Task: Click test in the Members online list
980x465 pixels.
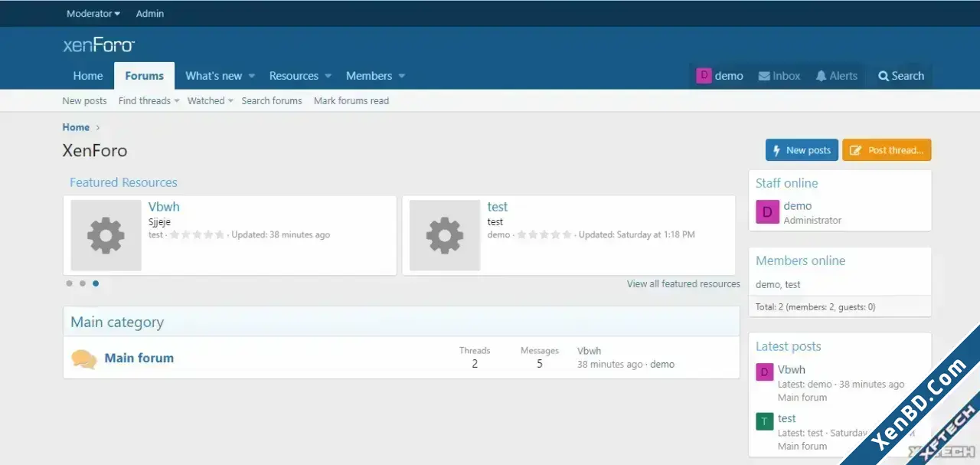Action: 792,284
